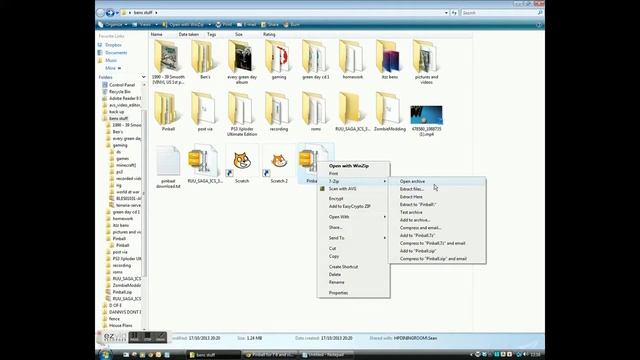Choose Add to "Pinball.zip" option
Screen dimensions: 640x360
[437, 251]
